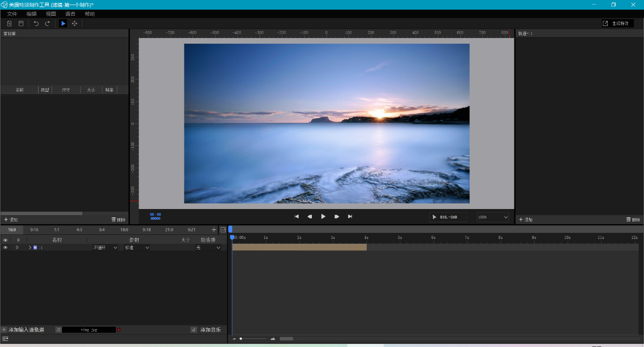
Task: Open the 文件 menu
Action: tap(12, 14)
